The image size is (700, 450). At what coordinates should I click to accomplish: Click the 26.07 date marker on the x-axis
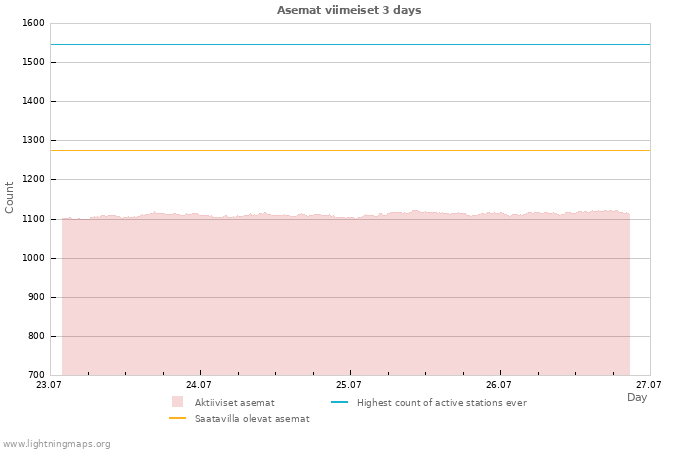tap(499, 385)
